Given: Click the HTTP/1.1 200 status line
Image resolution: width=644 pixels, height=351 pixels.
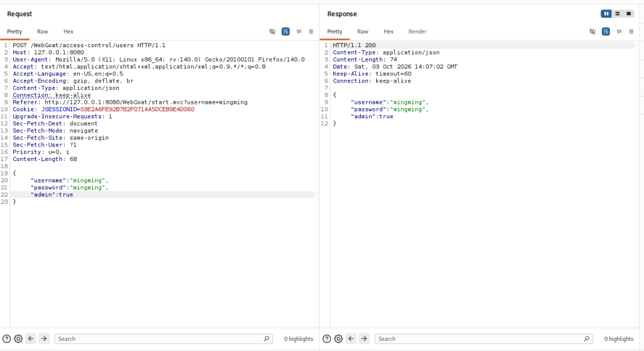Looking at the screenshot, I should [x=354, y=45].
